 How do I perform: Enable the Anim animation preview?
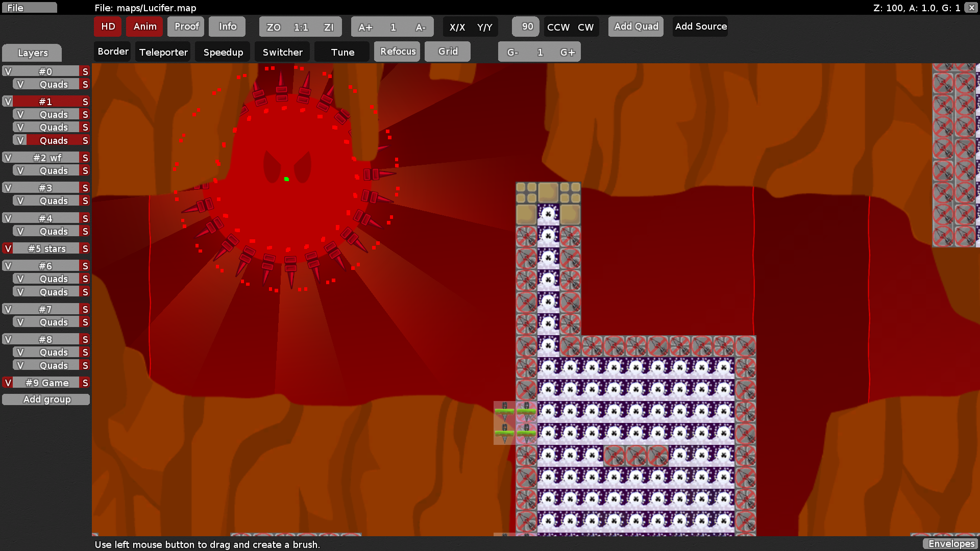144,27
